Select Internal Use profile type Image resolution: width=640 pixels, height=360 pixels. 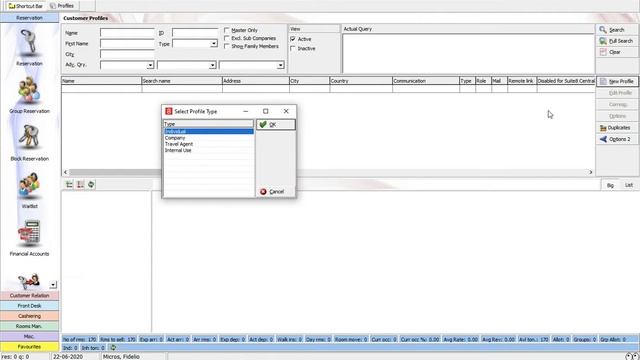point(209,150)
